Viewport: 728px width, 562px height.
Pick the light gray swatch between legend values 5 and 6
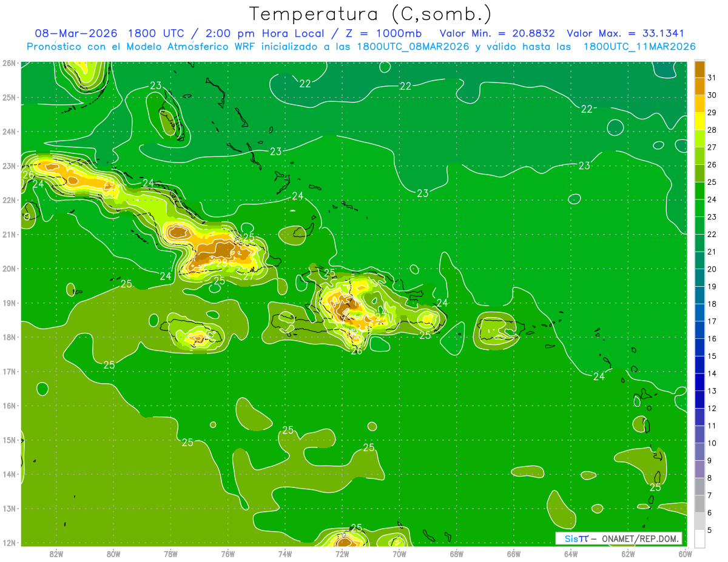(699, 521)
